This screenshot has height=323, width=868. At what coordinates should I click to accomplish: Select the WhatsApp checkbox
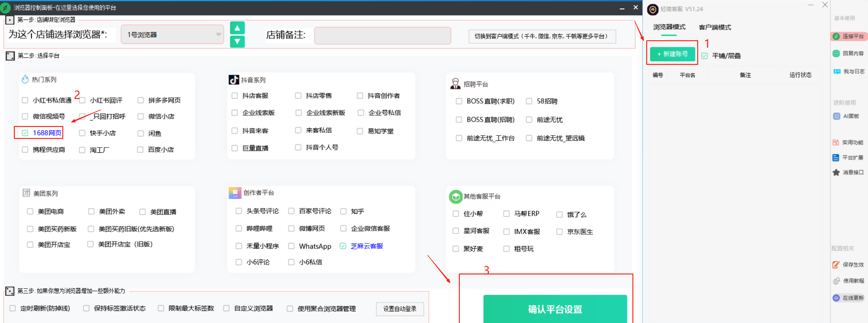point(291,246)
